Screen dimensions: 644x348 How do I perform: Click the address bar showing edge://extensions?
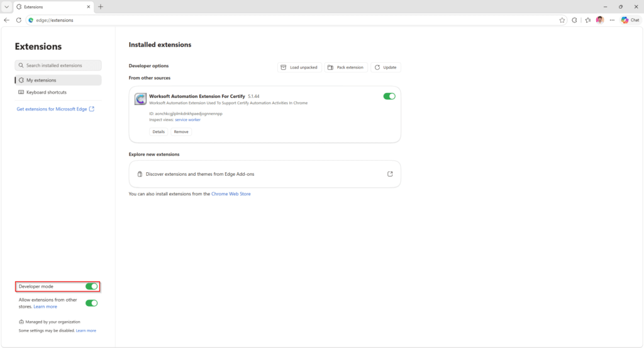coord(296,20)
